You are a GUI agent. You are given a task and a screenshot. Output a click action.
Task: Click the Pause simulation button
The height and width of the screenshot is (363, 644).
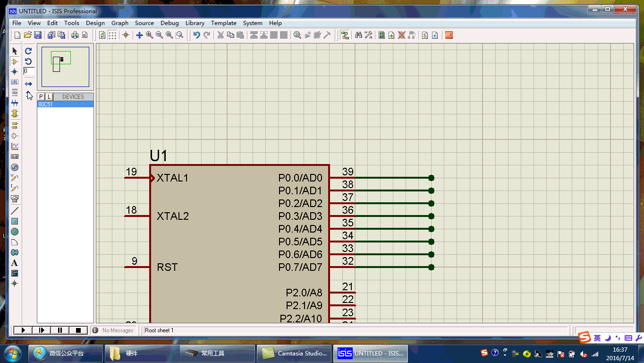pos(60,330)
